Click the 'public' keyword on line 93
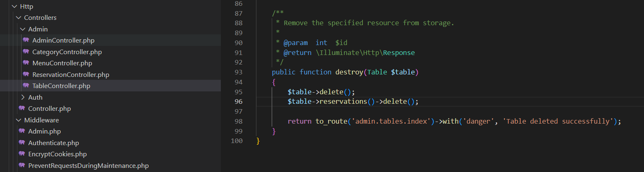This screenshot has height=172, width=644. click(x=284, y=72)
